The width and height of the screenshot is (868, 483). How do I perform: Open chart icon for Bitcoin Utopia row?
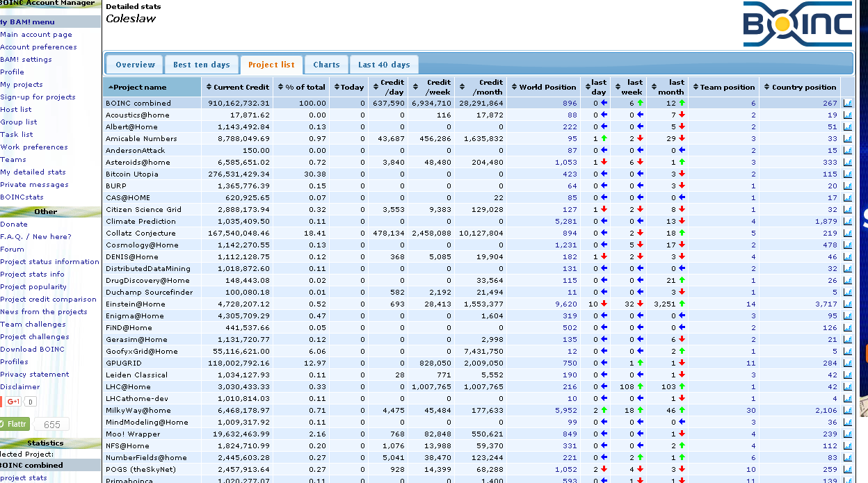(847, 174)
